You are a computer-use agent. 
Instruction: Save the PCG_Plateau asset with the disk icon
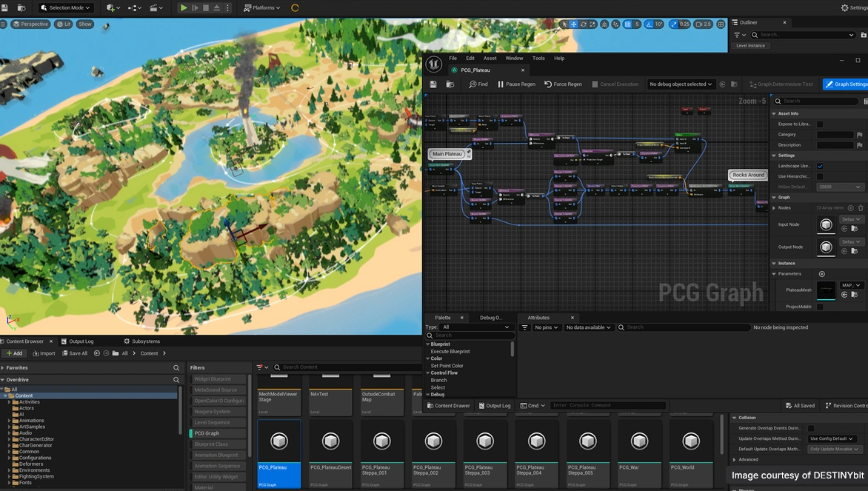(x=433, y=84)
